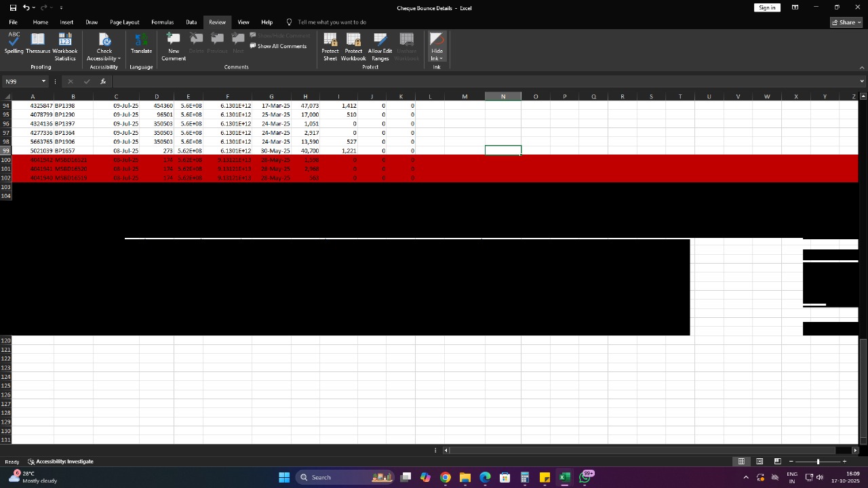Screen dimensions: 868x488
Task: Open Workbook Statistics
Action: click(65, 43)
